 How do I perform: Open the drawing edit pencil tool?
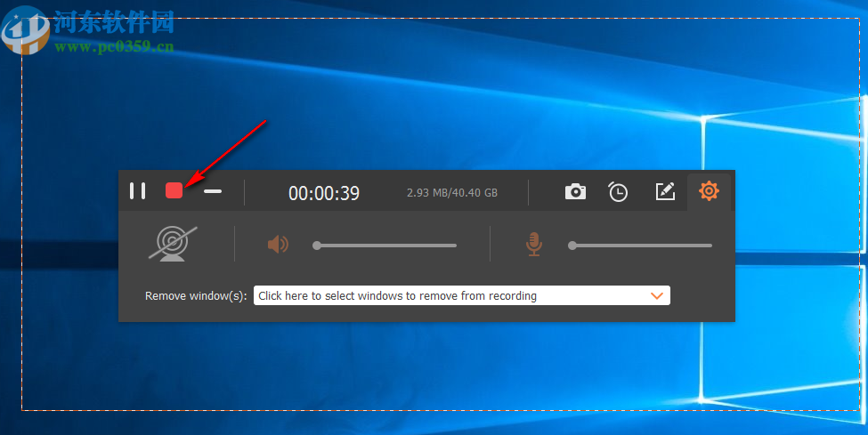(x=665, y=191)
